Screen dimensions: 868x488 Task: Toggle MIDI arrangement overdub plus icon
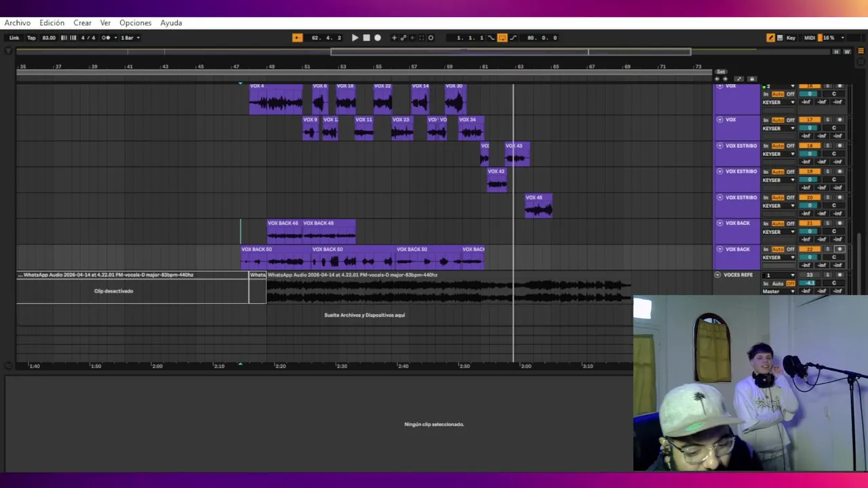pos(394,38)
